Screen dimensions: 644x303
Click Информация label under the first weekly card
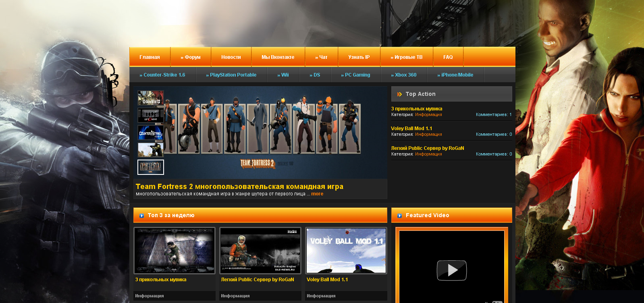tap(150, 296)
